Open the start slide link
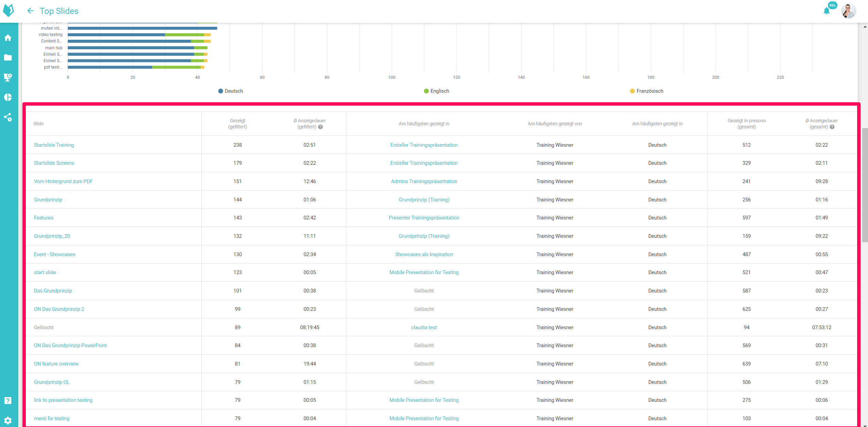The image size is (868, 427). 45,272
